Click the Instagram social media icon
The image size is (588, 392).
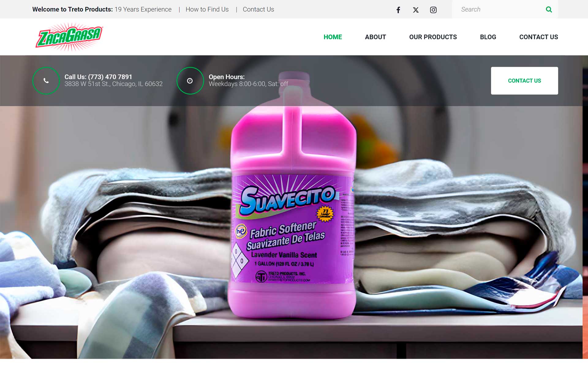click(433, 9)
